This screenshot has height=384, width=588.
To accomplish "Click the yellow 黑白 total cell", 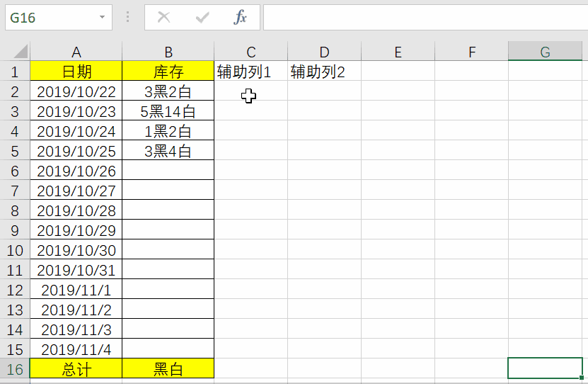I will tap(168, 368).
